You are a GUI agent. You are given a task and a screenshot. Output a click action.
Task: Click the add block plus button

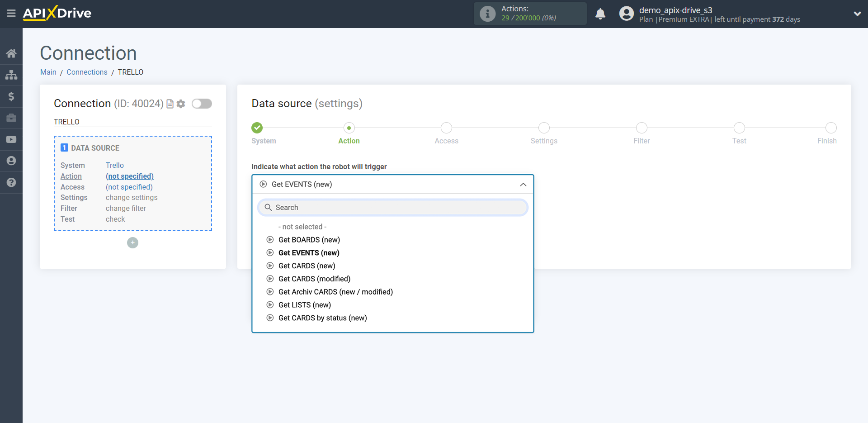point(132,243)
